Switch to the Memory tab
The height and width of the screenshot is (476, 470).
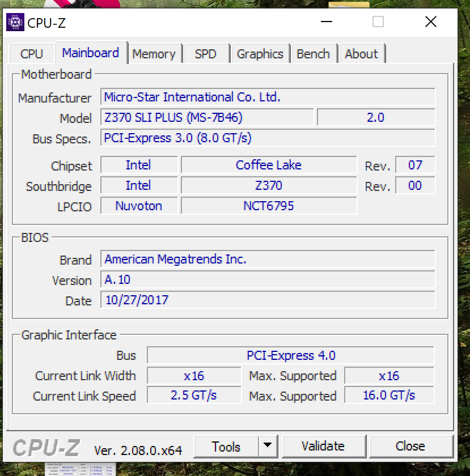pyautogui.click(x=154, y=54)
